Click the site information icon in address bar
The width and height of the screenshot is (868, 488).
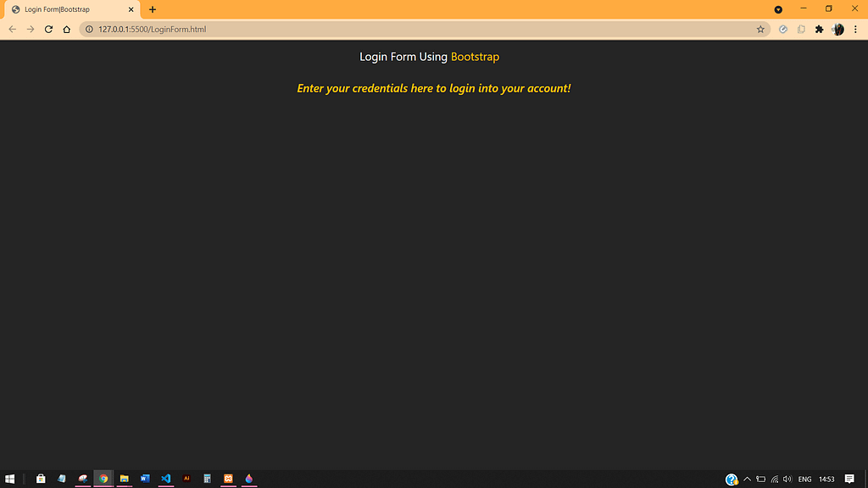(89, 28)
